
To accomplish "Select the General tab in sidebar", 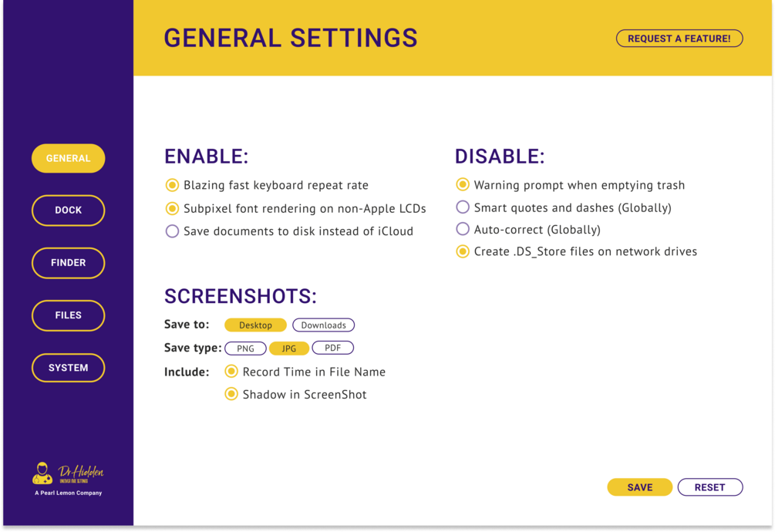I will tap(68, 158).
